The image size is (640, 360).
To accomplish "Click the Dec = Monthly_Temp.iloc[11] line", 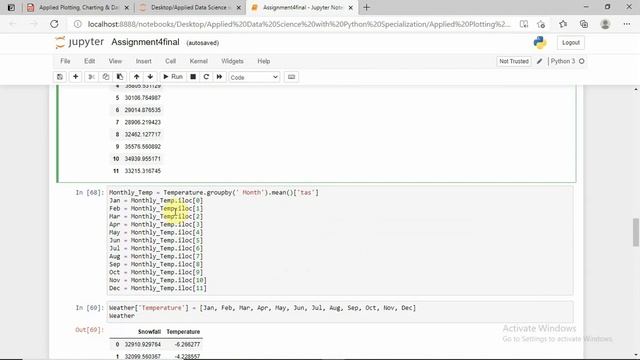I will pyautogui.click(x=158, y=288).
